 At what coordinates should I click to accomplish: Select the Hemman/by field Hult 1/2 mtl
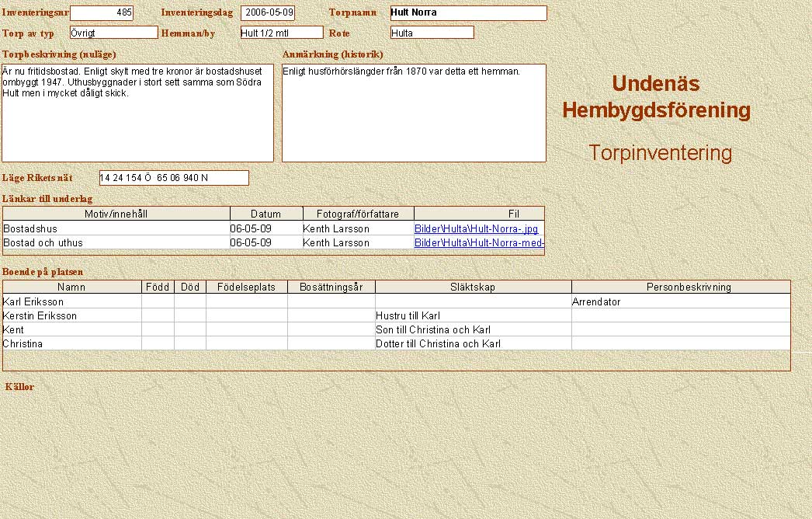281,33
